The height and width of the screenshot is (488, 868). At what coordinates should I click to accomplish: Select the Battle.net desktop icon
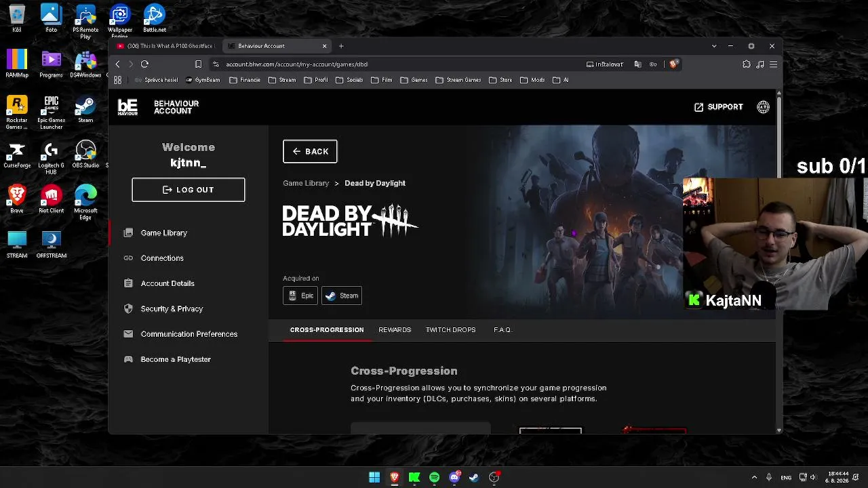click(154, 19)
